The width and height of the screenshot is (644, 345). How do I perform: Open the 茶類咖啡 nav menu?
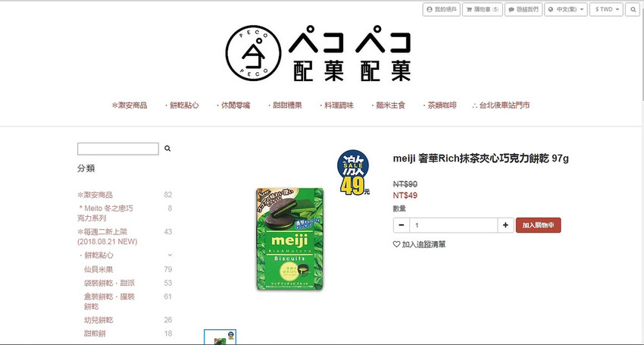pyautogui.click(x=439, y=105)
